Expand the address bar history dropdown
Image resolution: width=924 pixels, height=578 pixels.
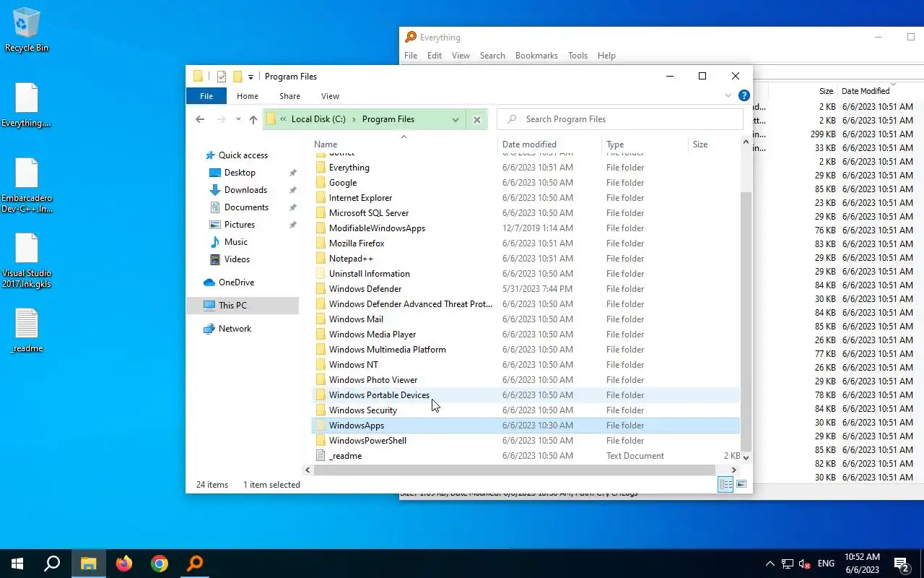[x=456, y=119]
